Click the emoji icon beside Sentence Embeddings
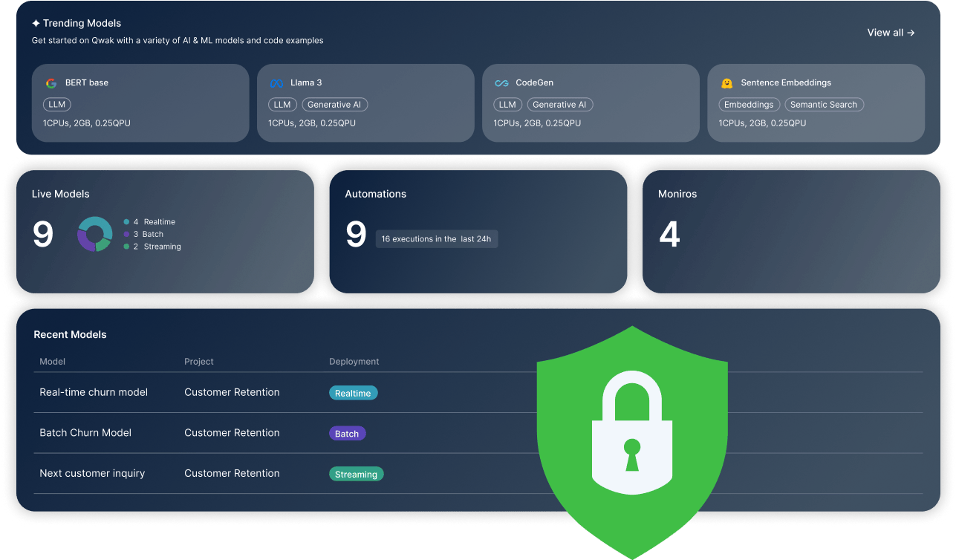This screenshot has width=956, height=560. tap(727, 83)
